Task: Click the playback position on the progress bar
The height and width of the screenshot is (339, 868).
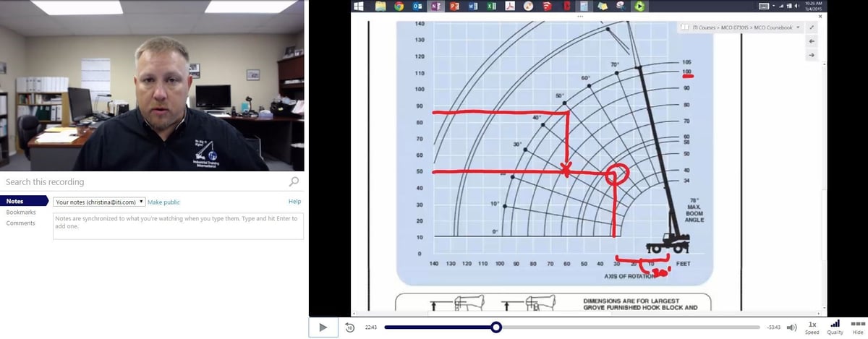Action: coord(496,327)
